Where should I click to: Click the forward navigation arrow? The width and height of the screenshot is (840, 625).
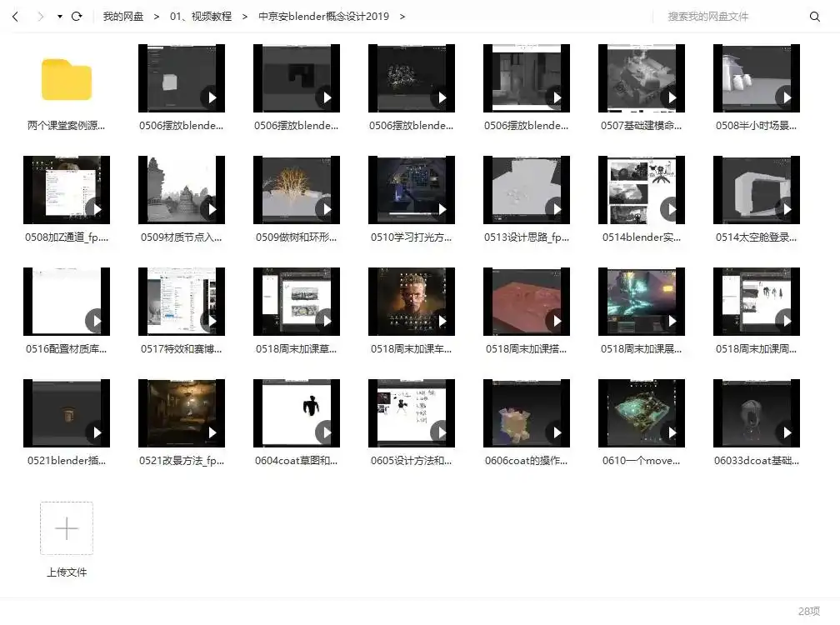coord(40,17)
